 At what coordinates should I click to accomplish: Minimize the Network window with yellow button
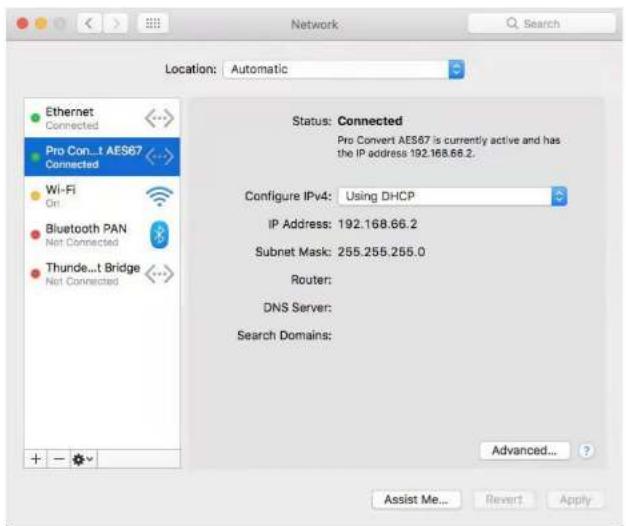[x=41, y=24]
